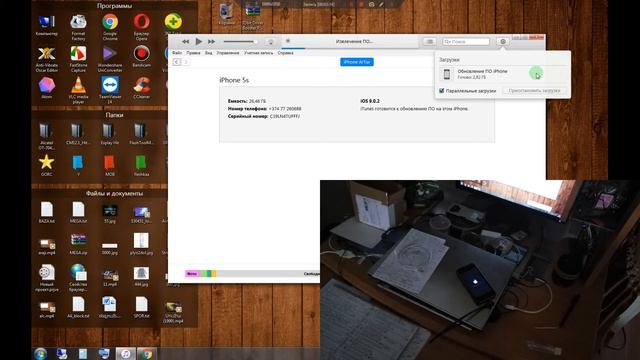Viewport: 640px width, 360px height.
Task: Click the iOS 9.0.2 version text
Action: click(x=370, y=101)
